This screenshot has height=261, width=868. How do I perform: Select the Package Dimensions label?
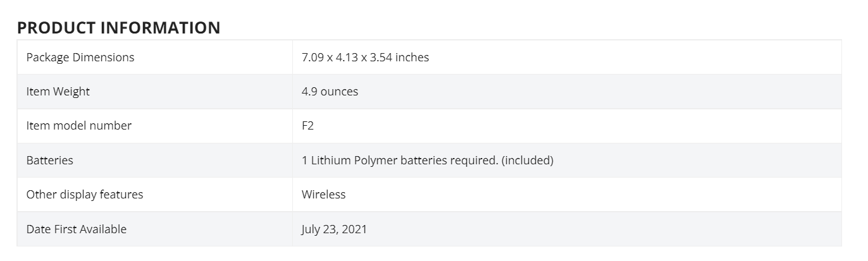80,58
